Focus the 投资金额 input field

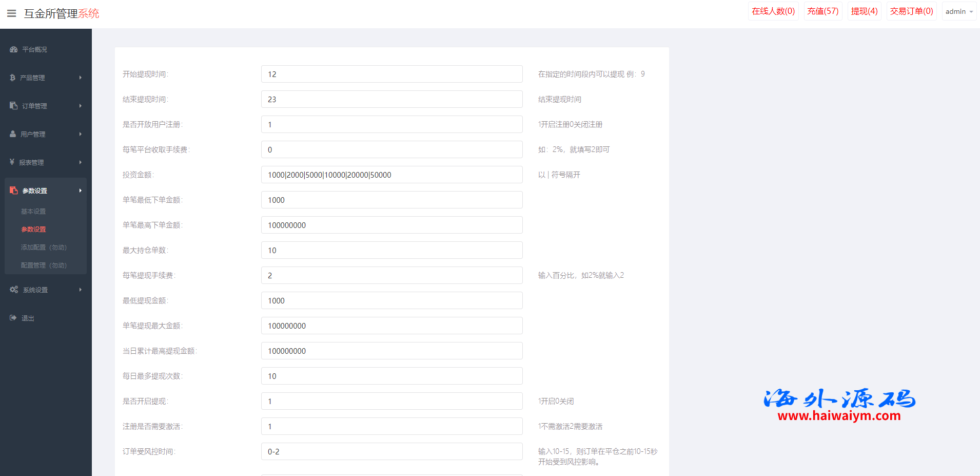pyautogui.click(x=391, y=175)
